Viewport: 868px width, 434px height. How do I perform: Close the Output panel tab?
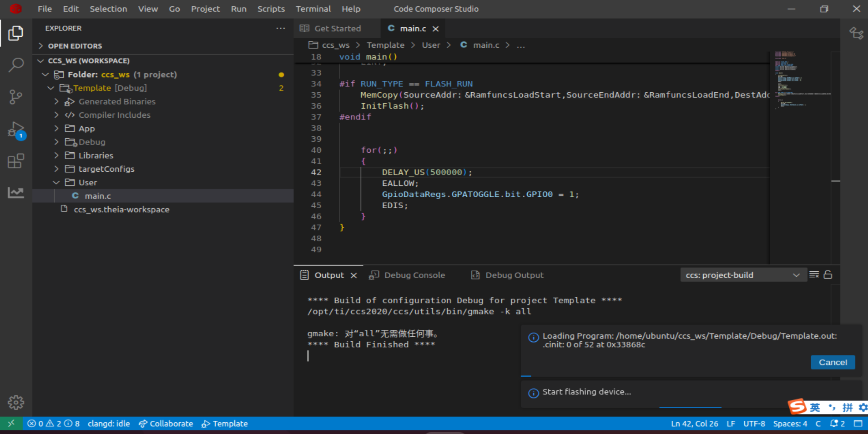pyautogui.click(x=353, y=275)
